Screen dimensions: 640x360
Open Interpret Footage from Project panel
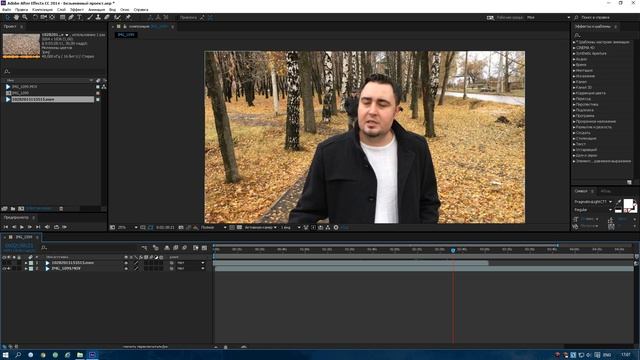(x=4, y=209)
